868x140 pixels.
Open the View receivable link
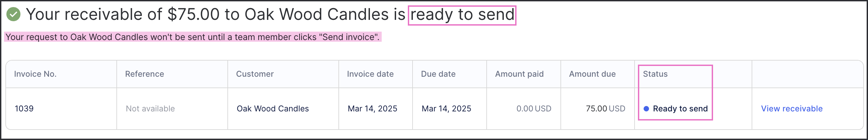click(x=792, y=109)
